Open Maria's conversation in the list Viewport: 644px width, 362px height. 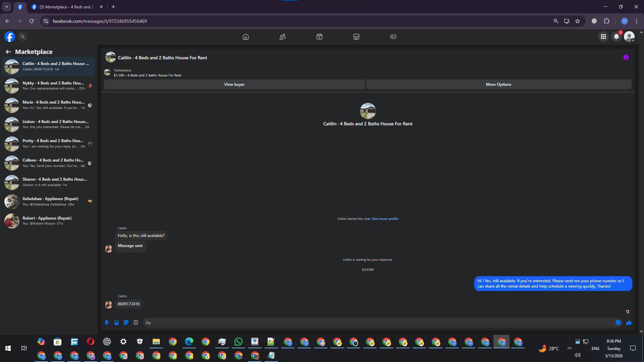[48, 105]
